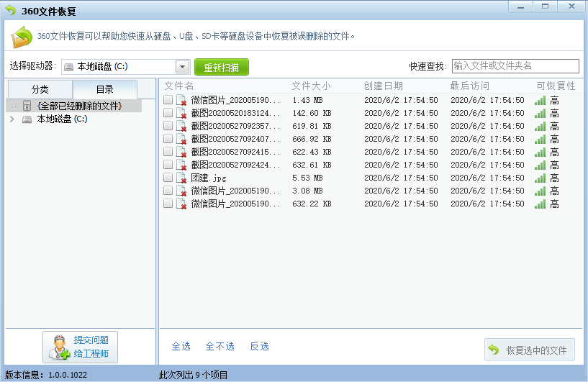This screenshot has width=588, height=382.
Task: Click the 反选 invert selection link
Action: point(260,346)
